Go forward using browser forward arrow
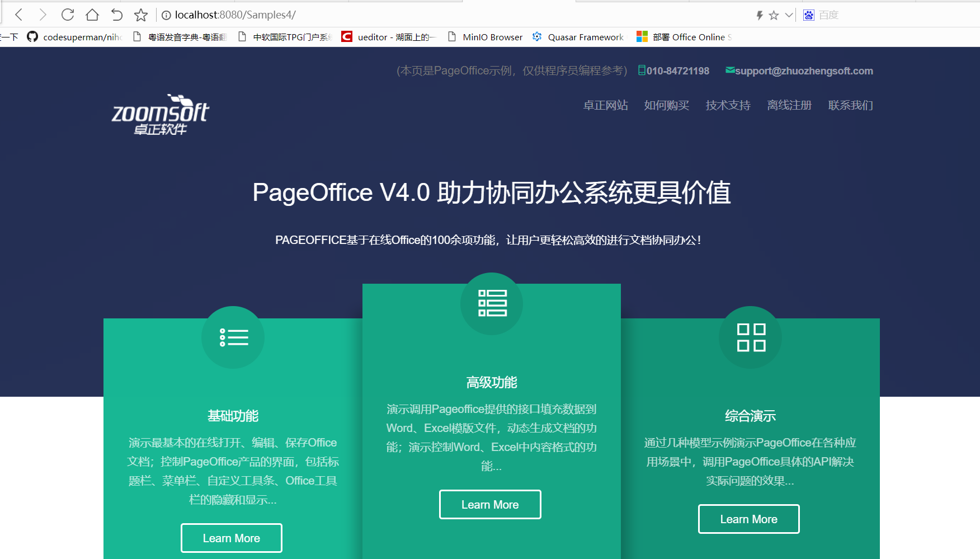This screenshot has width=980, height=559. click(43, 15)
